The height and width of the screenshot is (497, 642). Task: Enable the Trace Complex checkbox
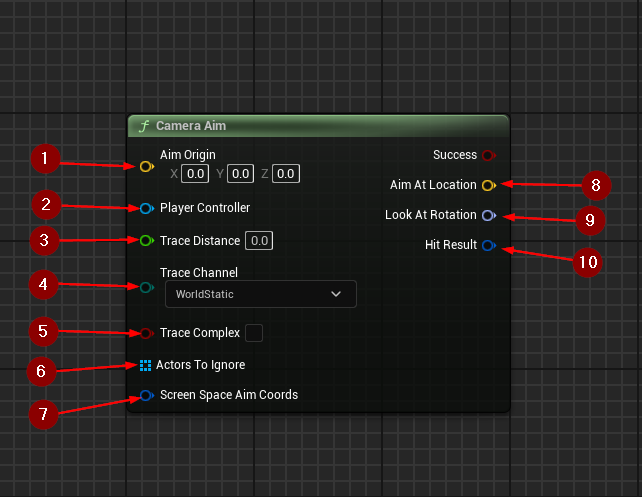click(254, 332)
